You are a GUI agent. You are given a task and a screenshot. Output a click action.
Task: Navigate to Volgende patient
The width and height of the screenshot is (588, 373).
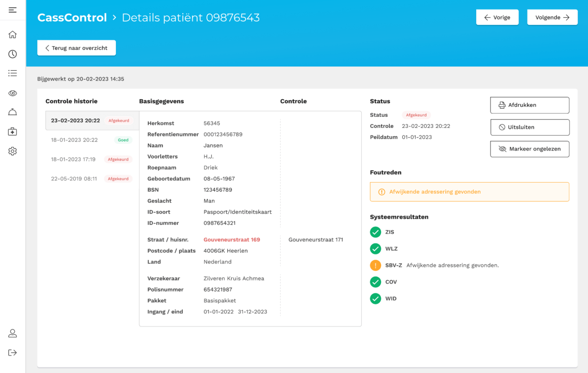[x=552, y=17]
